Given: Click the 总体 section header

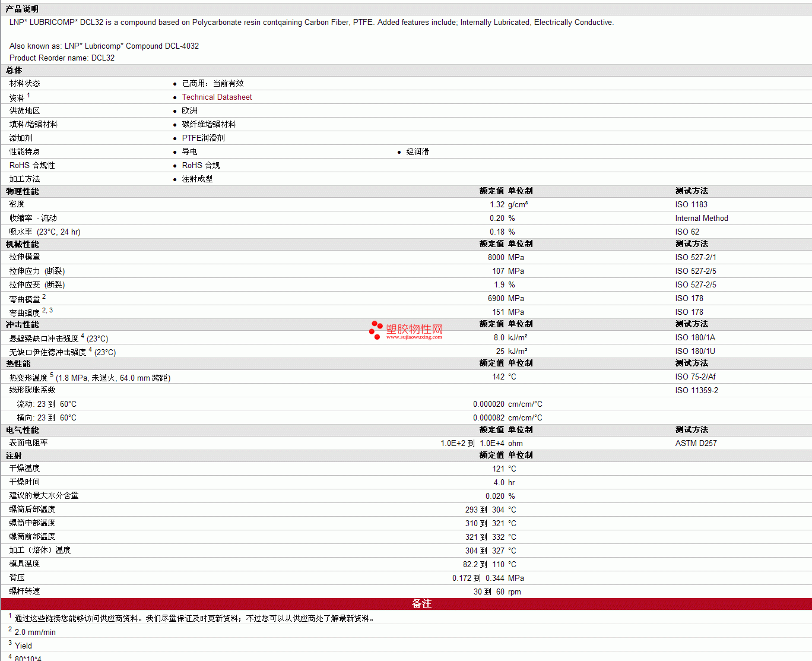Looking at the screenshot, I should coord(14,70).
